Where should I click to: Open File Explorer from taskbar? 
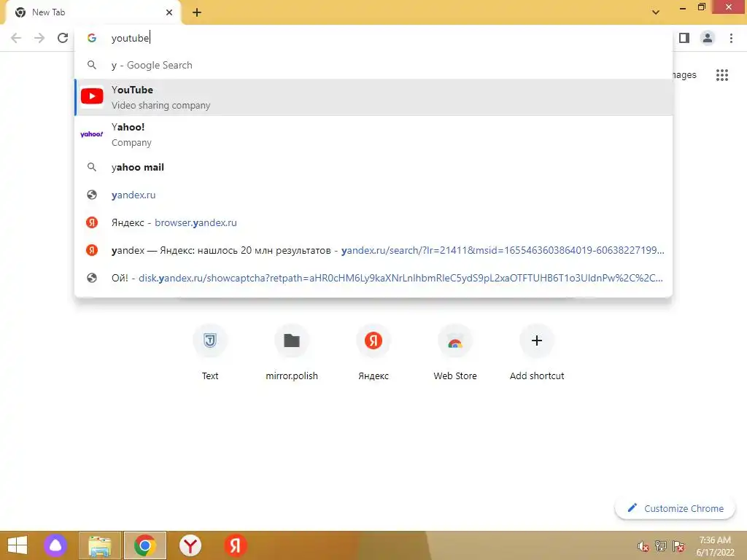coord(100,545)
